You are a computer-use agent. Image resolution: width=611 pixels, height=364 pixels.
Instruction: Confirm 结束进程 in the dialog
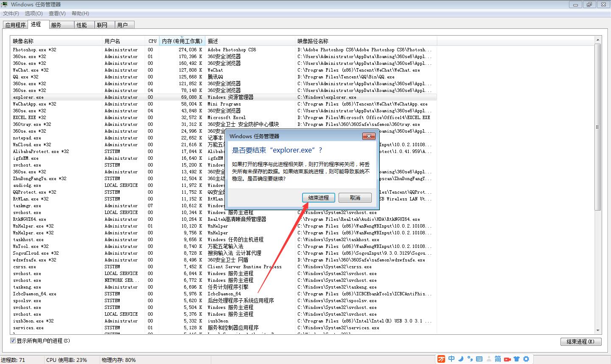(x=318, y=198)
